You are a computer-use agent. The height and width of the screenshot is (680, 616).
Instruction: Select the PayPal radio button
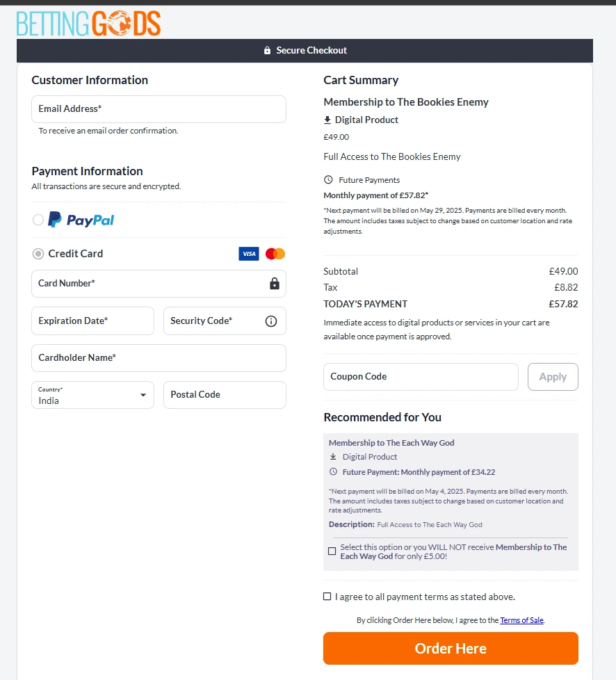point(38,220)
